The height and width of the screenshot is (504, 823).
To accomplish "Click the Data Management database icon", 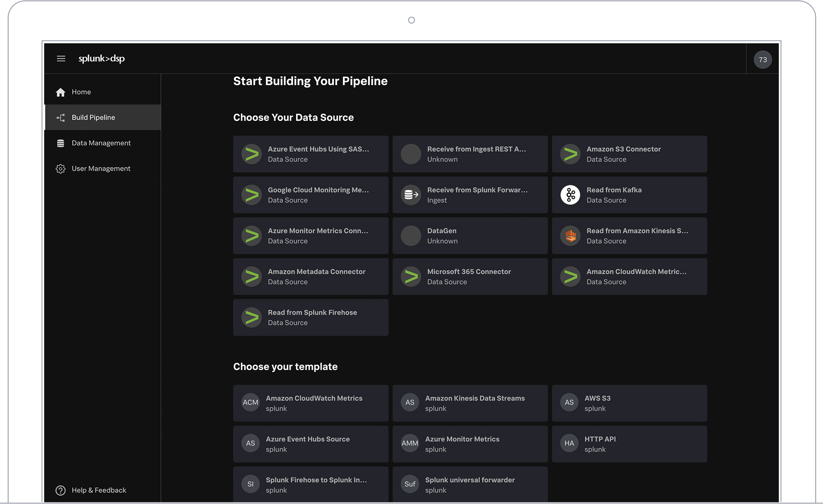I will click(60, 143).
